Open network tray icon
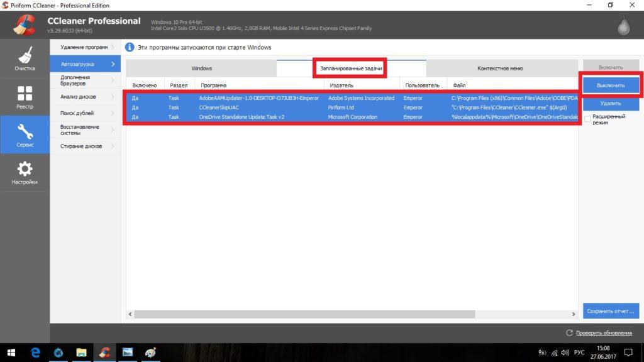This screenshot has height=362, width=644. point(555,353)
